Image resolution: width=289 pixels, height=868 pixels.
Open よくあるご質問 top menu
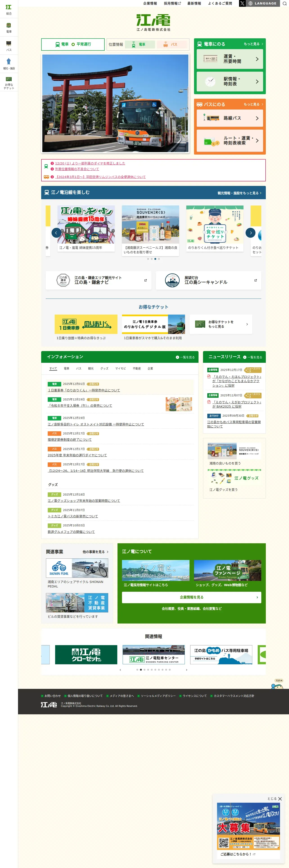(220, 3)
